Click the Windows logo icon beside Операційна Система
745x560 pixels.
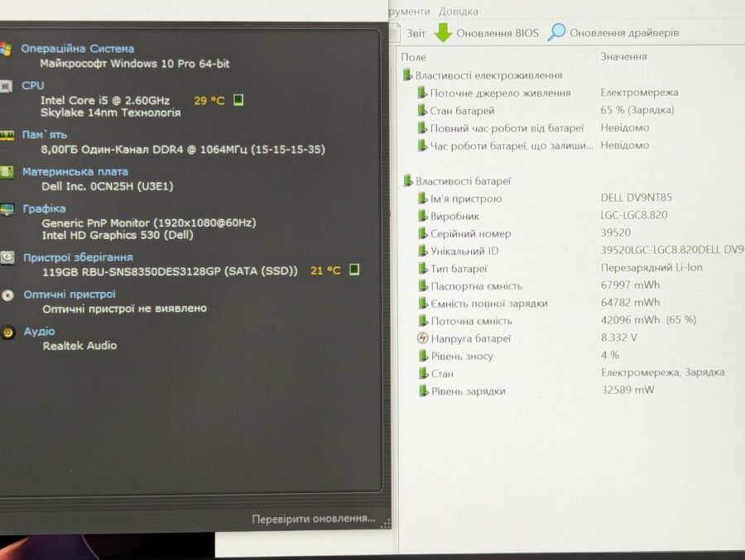6,49
